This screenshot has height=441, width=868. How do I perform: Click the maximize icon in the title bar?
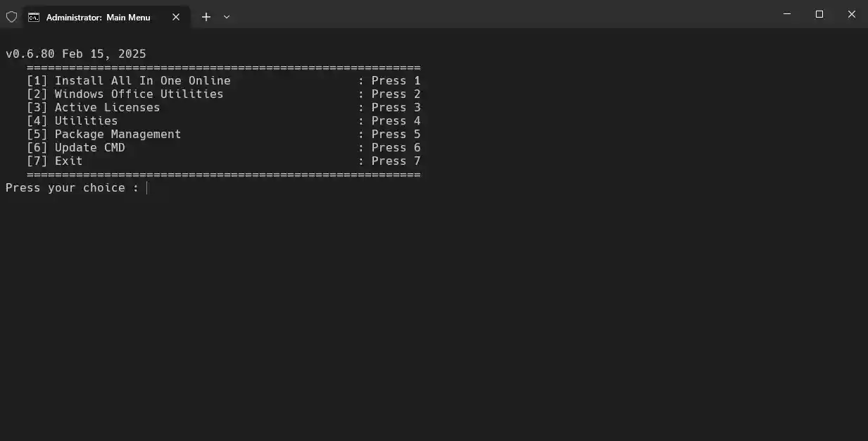819,14
